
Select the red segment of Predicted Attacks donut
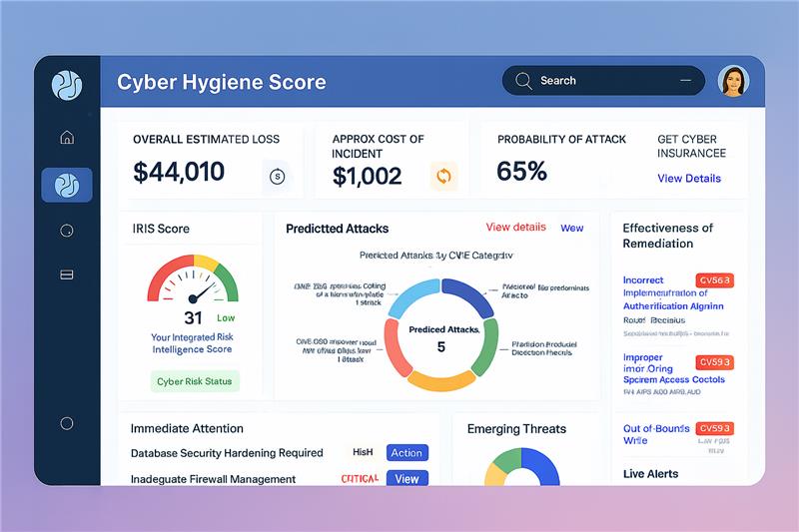(x=398, y=348)
